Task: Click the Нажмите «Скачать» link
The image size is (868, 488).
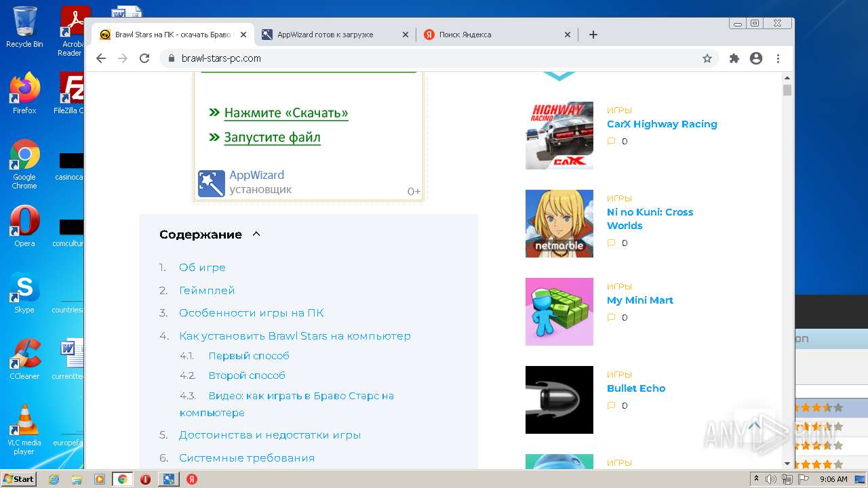Action: click(286, 113)
